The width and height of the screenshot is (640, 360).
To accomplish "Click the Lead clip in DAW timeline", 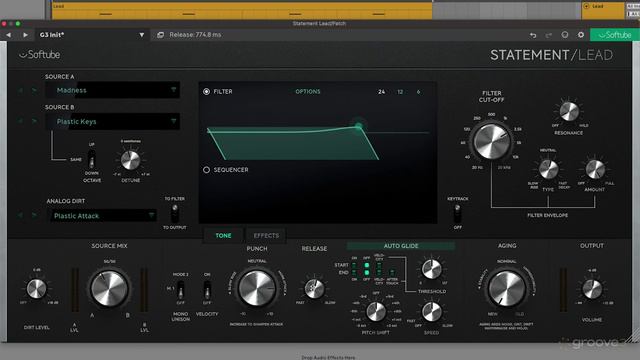I will (x=242, y=11).
